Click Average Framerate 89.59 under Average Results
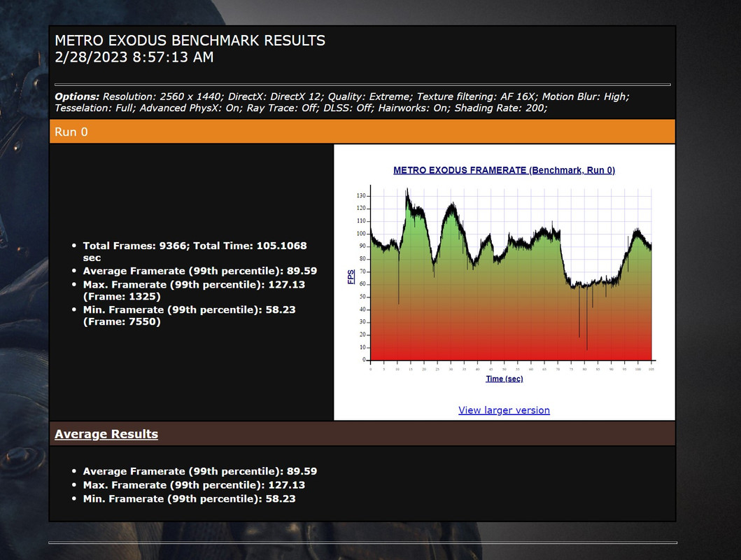The image size is (741, 560). click(200, 471)
